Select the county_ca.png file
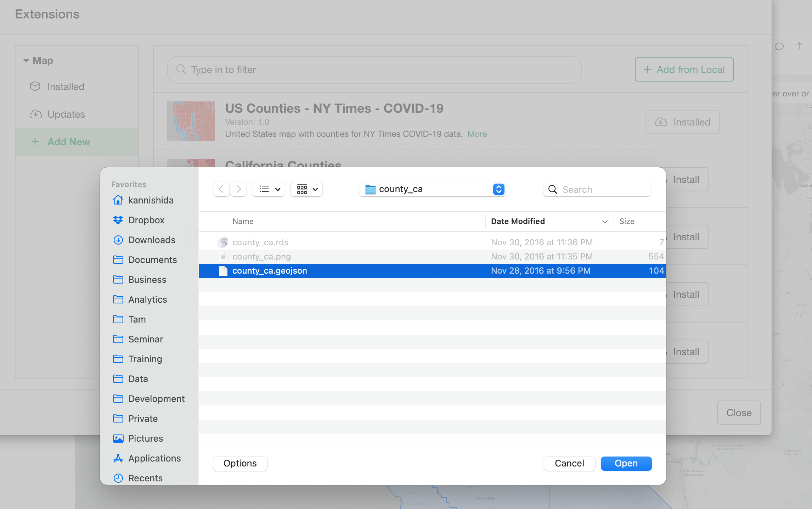812x509 pixels. [x=432, y=257]
